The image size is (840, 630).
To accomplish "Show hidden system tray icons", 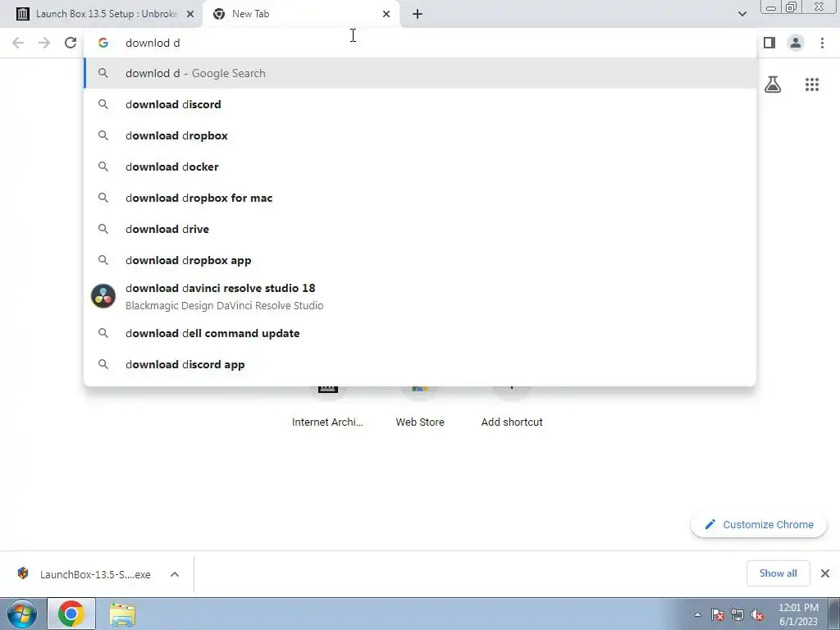I will (697, 614).
